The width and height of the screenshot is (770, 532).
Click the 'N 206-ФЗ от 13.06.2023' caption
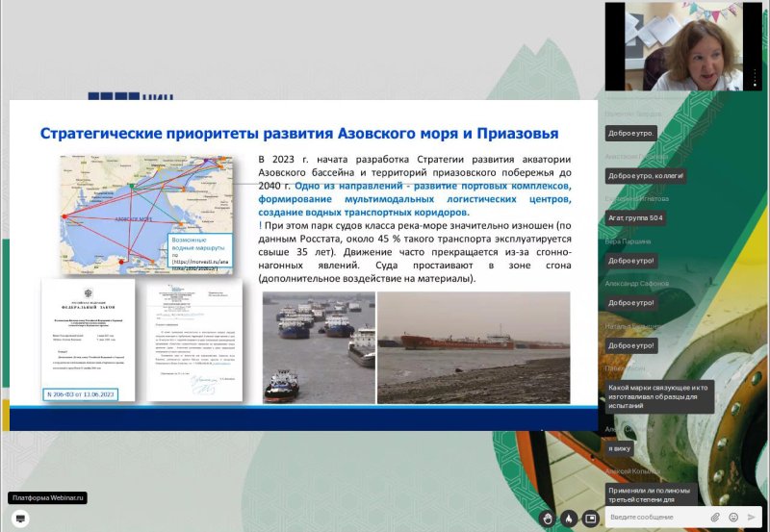click(81, 394)
